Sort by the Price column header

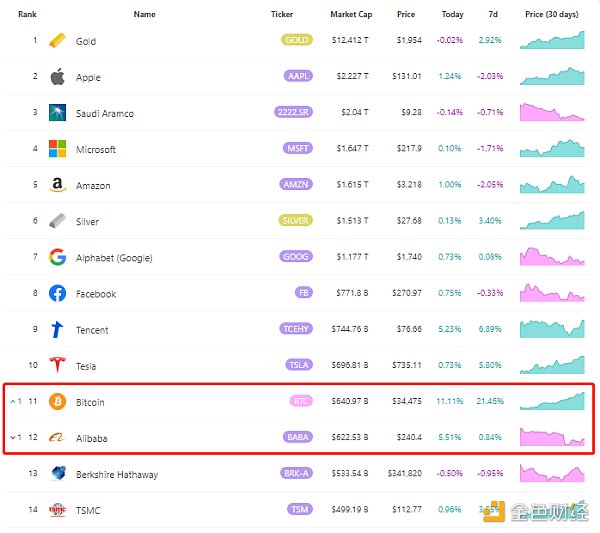tap(405, 15)
